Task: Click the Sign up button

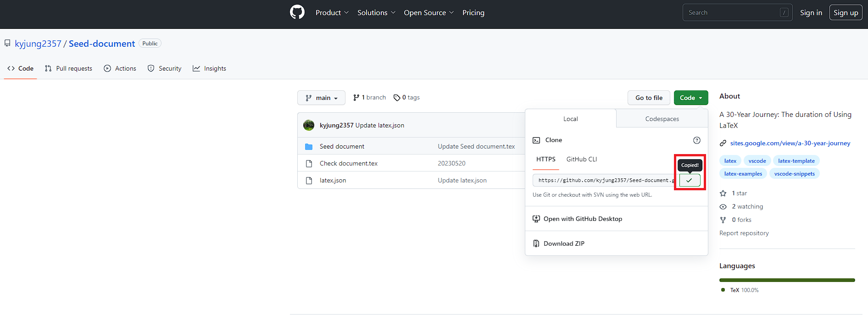Action: coord(846,13)
